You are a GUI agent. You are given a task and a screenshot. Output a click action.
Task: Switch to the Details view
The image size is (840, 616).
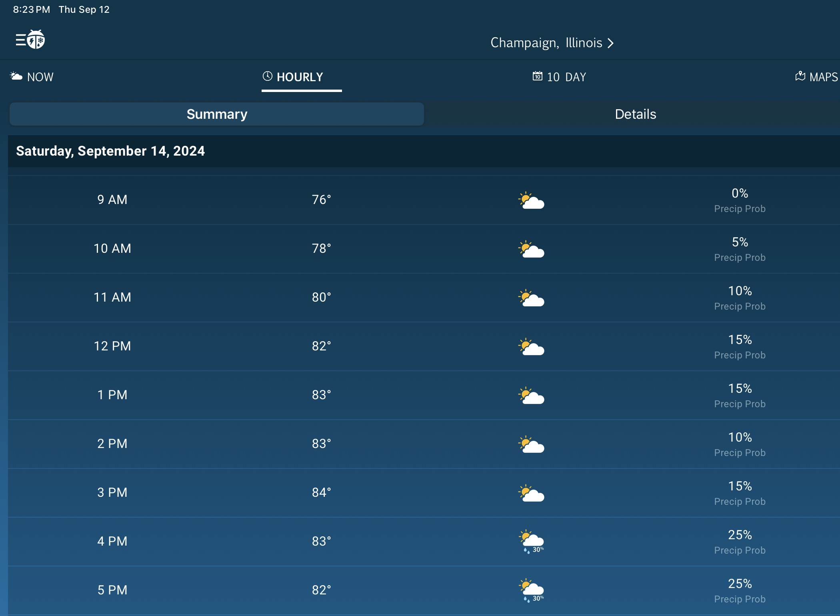tap(635, 114)
